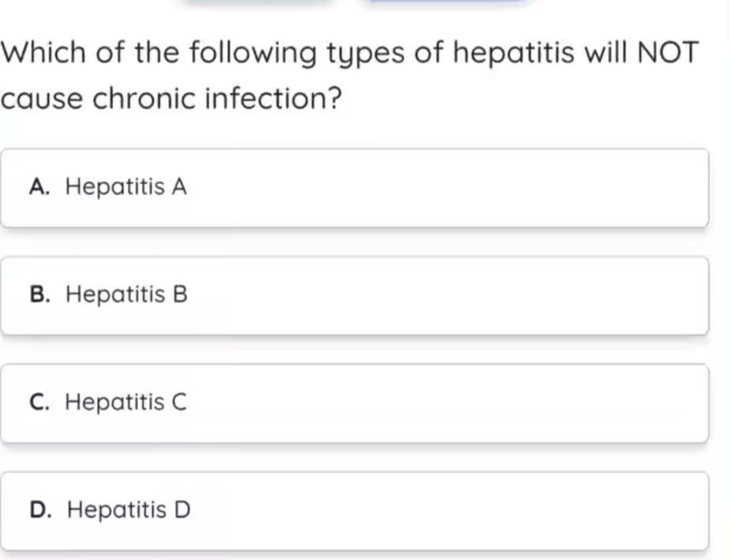The height and width of the screenshot is (560, 732).
Task: Click the 'Hepatitis C' answer text
Action: (126, 403)
